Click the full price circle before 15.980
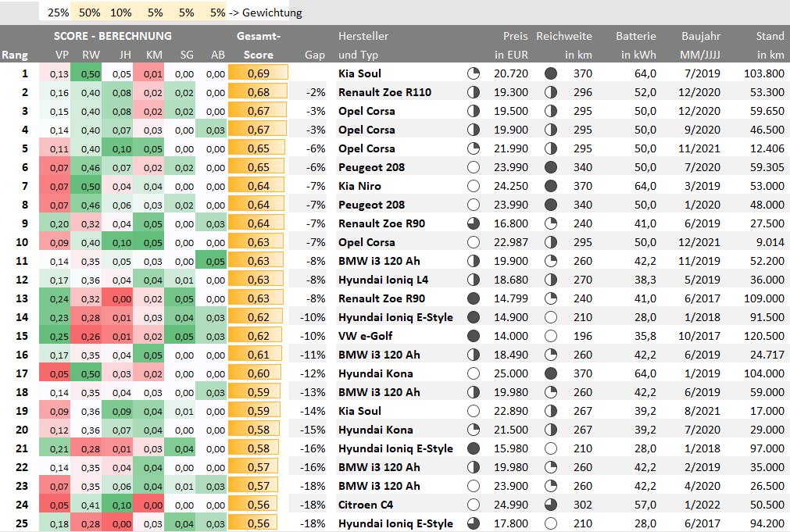 point(474,448)
